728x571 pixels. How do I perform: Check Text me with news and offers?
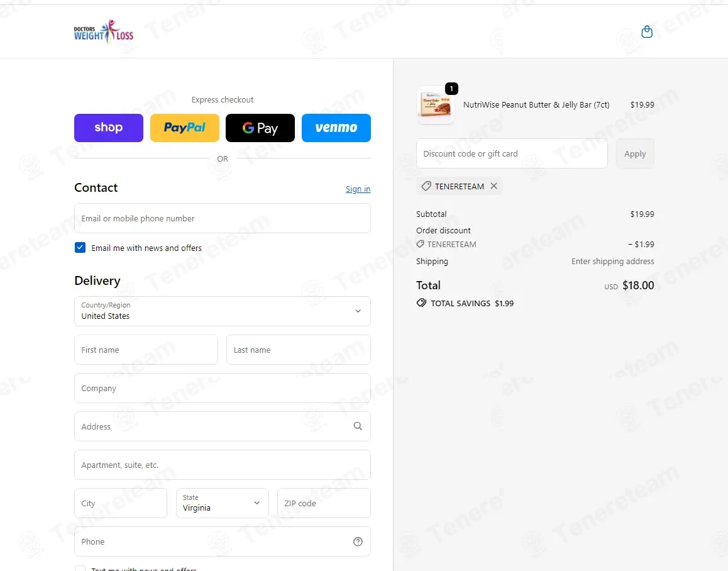80,568
